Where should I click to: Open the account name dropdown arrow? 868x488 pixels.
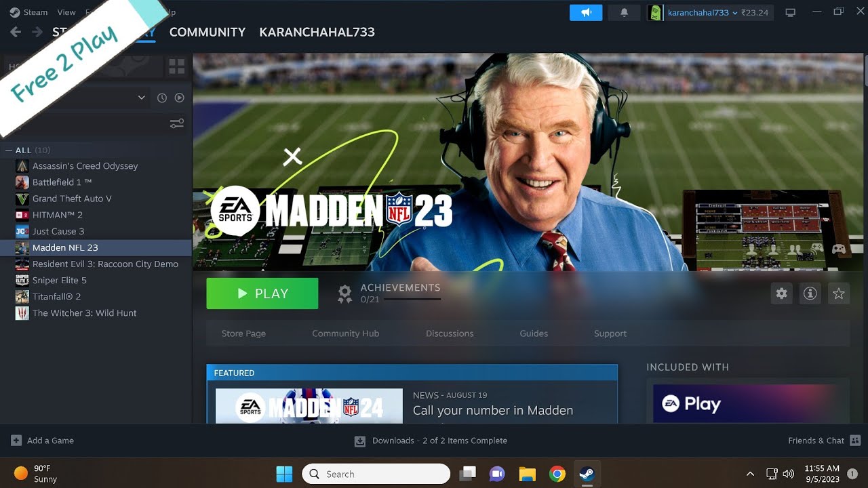click(734, 13)
